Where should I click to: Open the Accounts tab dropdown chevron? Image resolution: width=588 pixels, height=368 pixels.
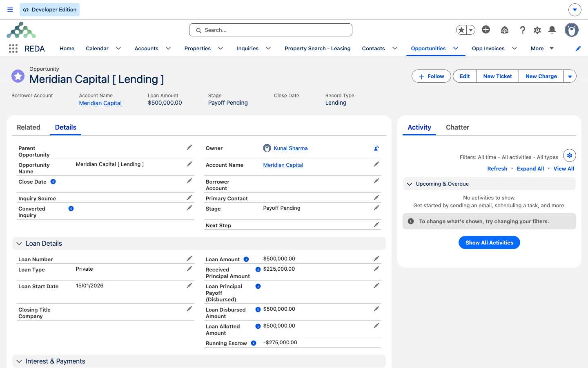click(168, 48)
